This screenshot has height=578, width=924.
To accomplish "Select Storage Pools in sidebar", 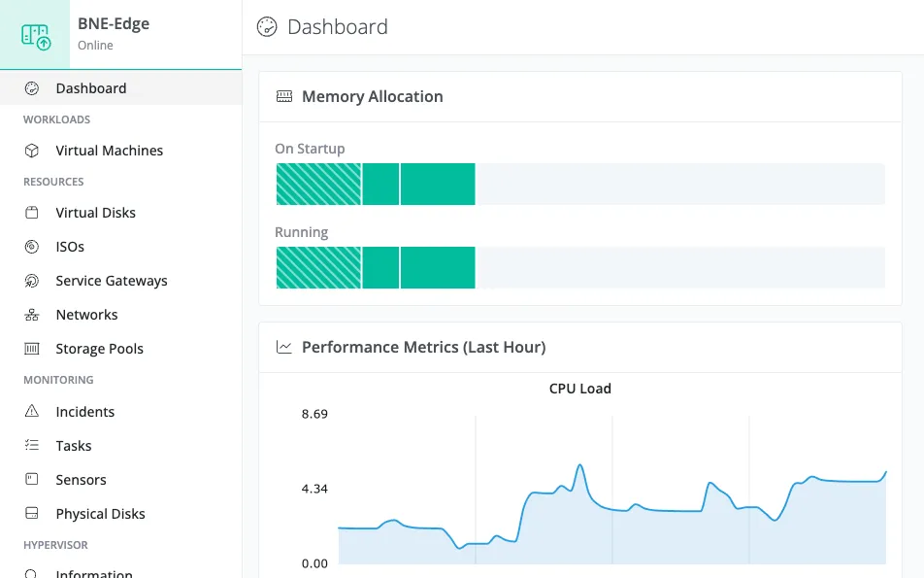I will tap(120, 349).
